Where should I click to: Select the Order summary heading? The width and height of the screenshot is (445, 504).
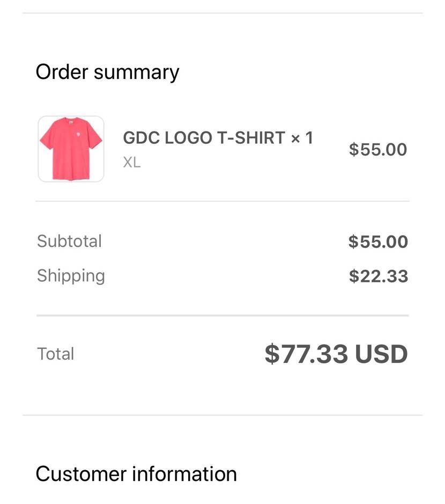point(107,72)
